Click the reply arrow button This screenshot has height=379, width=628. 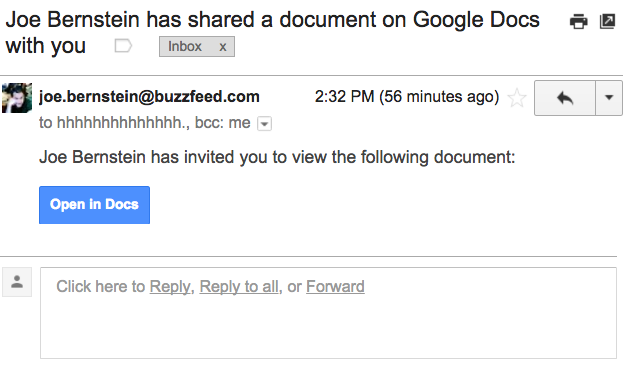click(565, 98)
